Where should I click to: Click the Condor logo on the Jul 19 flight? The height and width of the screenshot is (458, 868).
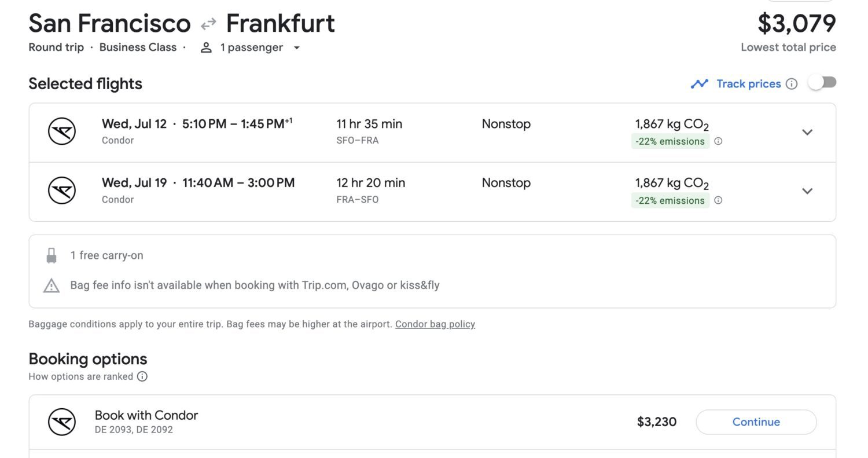coord(61,190)
